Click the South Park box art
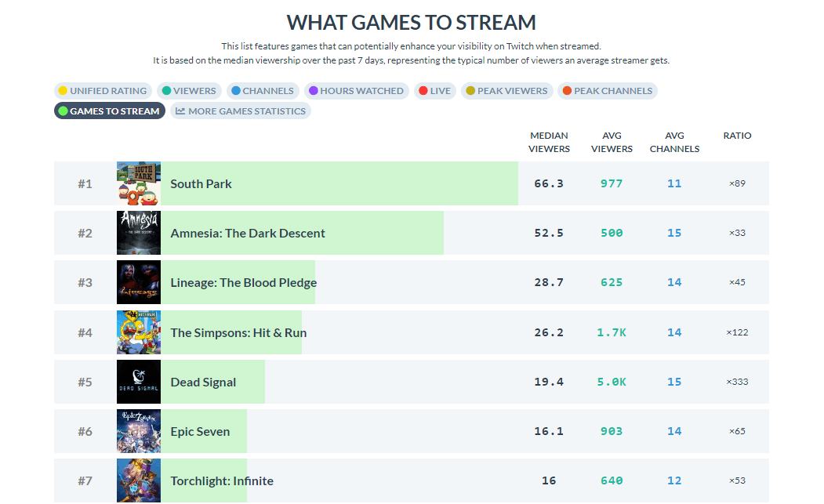824x504 pixels. (138, 183)
